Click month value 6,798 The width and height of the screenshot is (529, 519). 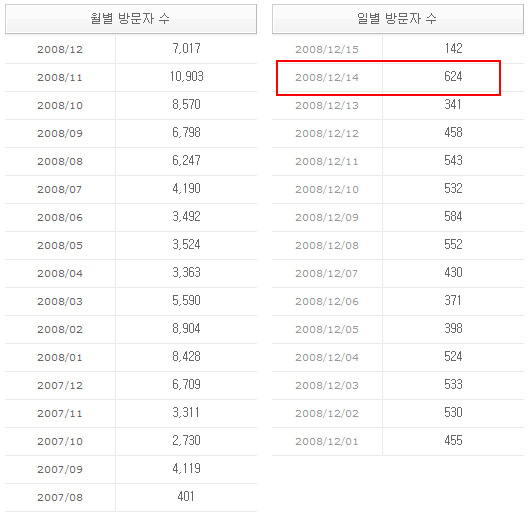(187, 133)
